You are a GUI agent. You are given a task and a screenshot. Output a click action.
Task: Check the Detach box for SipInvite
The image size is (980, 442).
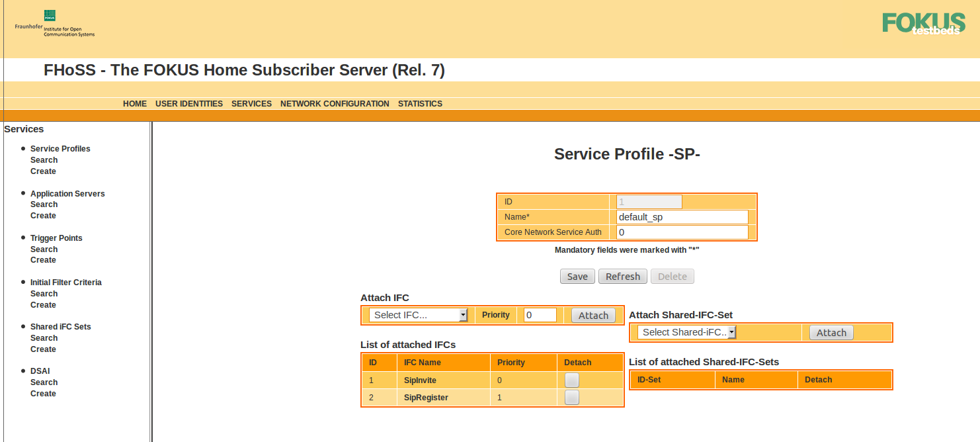tap(571, 380)
